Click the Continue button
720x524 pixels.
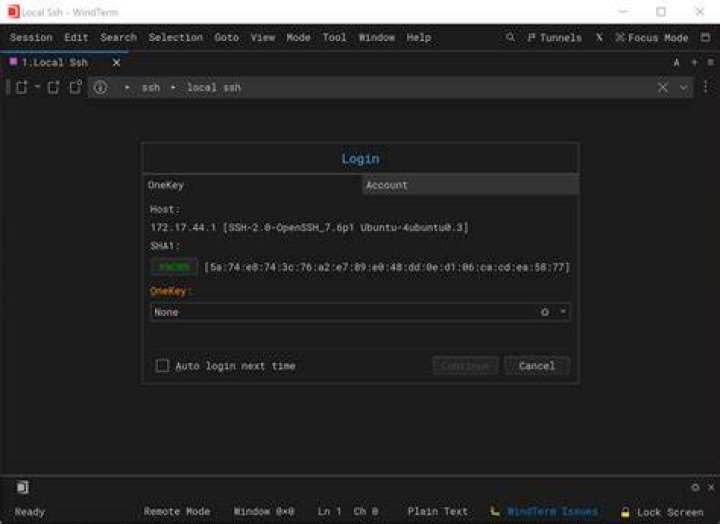[x=465, y=366]
